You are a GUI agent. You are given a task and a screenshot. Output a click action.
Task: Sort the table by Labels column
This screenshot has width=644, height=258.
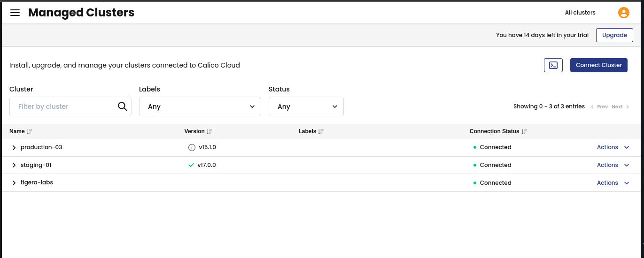click(321, 132)
